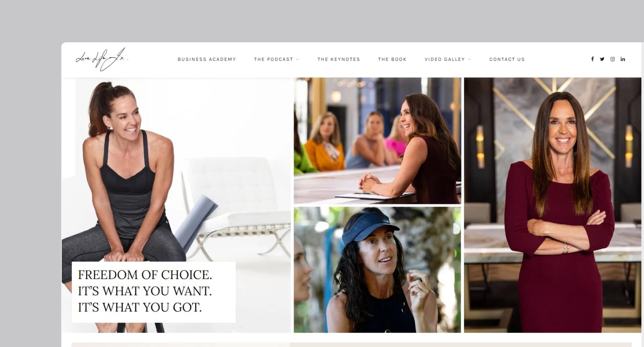The image size is (644, 347).
Task: Open the Video Galley menu label
Action: click(445, 59)
